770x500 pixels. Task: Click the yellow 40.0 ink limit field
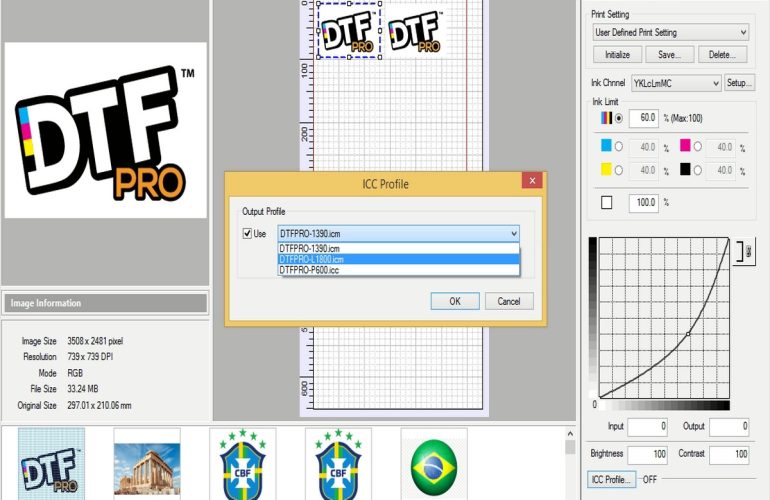tap(643, 170)
